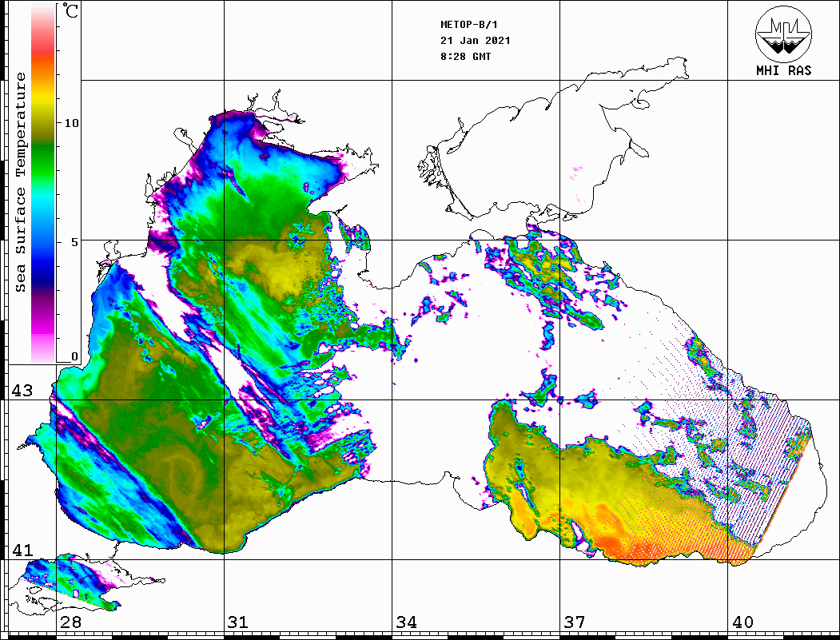Click the '0' tick on temperature scale
Viewport: 840px width, 640px height.
(74, 356)
